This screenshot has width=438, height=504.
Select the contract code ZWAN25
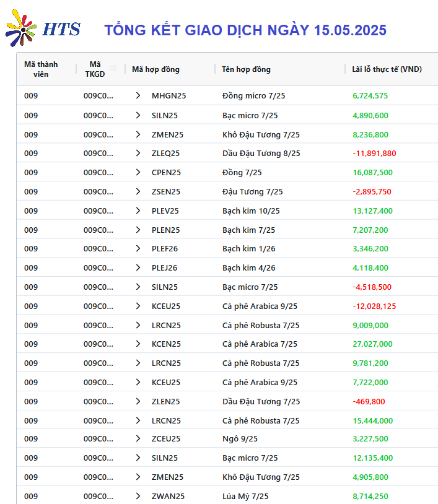tap(168, 497)
